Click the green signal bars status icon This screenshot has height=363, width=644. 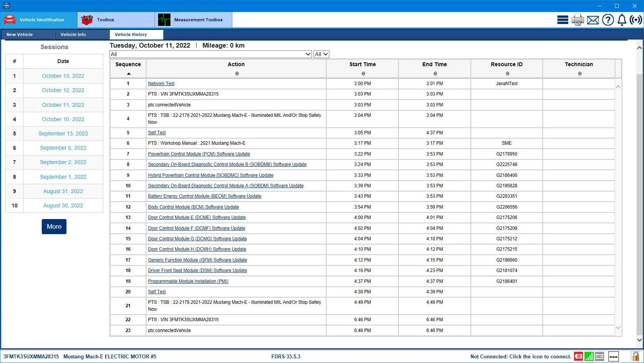point(589,356)
